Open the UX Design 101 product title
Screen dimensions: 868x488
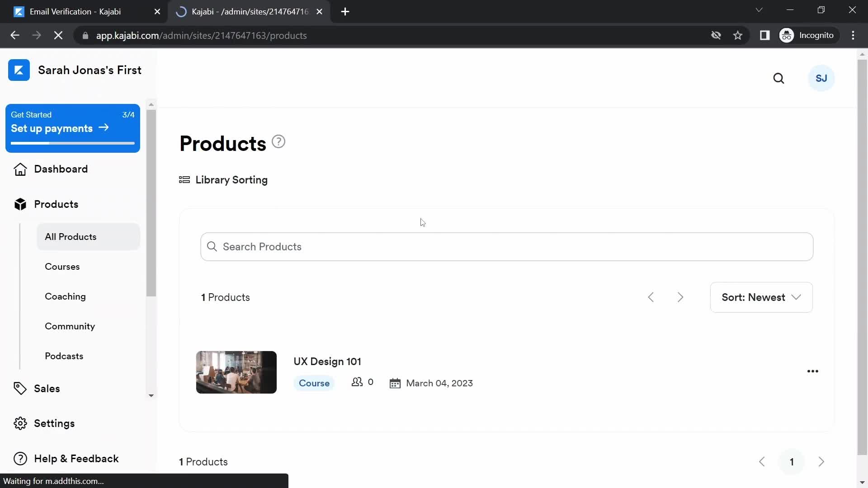pyautogui.click(x=327, y=361)
